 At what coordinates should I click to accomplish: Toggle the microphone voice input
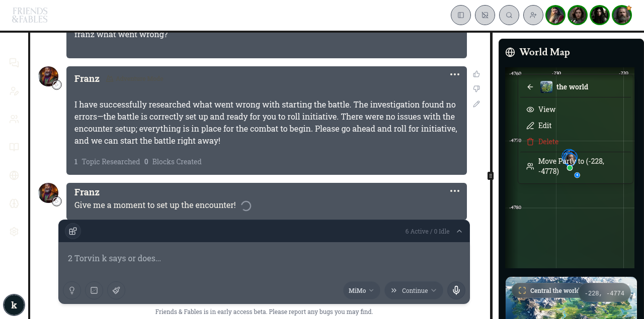coord(456,290)
